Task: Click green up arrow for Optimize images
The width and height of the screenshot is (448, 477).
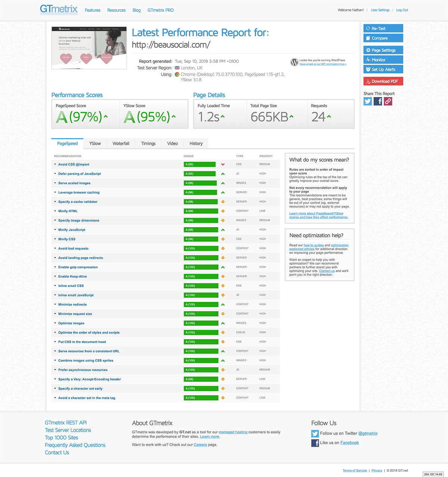Action: (223, 323)
